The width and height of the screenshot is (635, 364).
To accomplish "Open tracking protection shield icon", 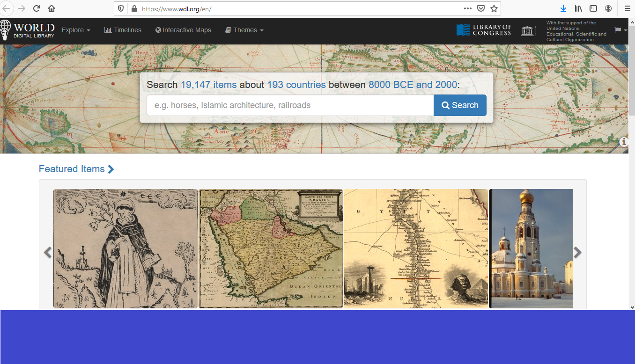I will pos(121,8).
